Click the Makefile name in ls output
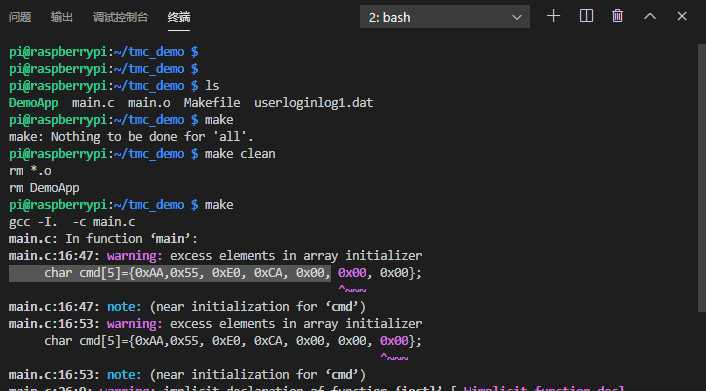 (x=212, y=103)
